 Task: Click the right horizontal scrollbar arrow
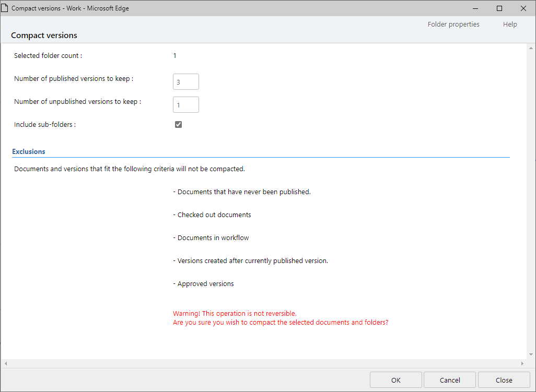tap(522, 362)
